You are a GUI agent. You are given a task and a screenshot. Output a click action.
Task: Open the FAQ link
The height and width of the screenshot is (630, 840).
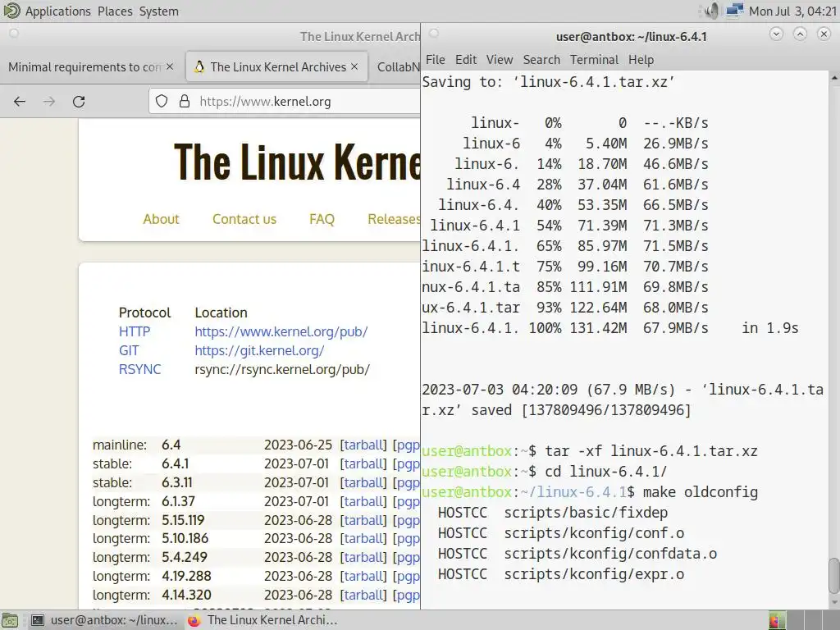click(x=322, y=219)
